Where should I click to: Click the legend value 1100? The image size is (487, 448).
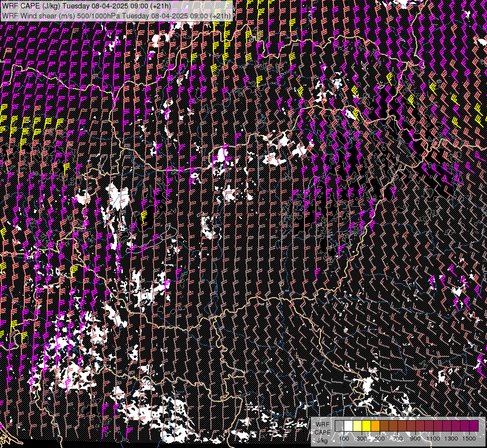pos(433,439)
